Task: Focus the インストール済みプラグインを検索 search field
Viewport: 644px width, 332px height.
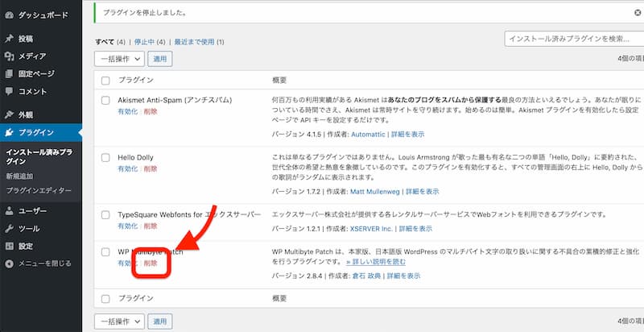Action: pos(574,39)
